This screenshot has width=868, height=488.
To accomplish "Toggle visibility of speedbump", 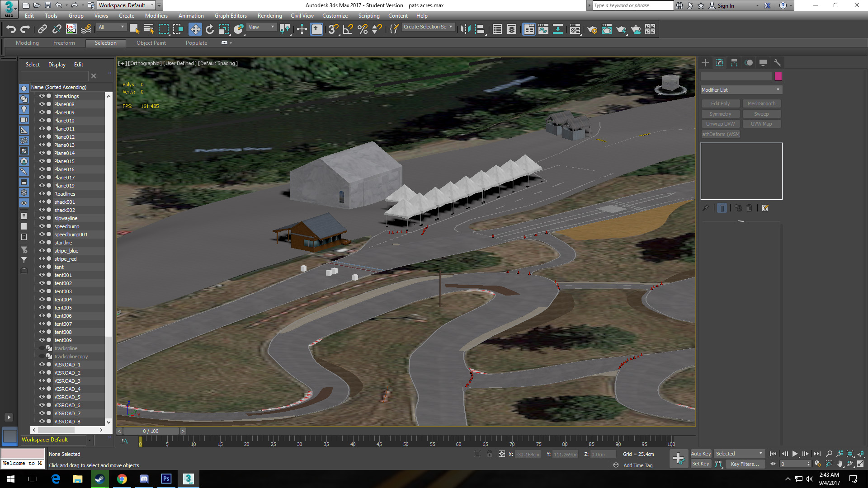I will pos(42,226).
